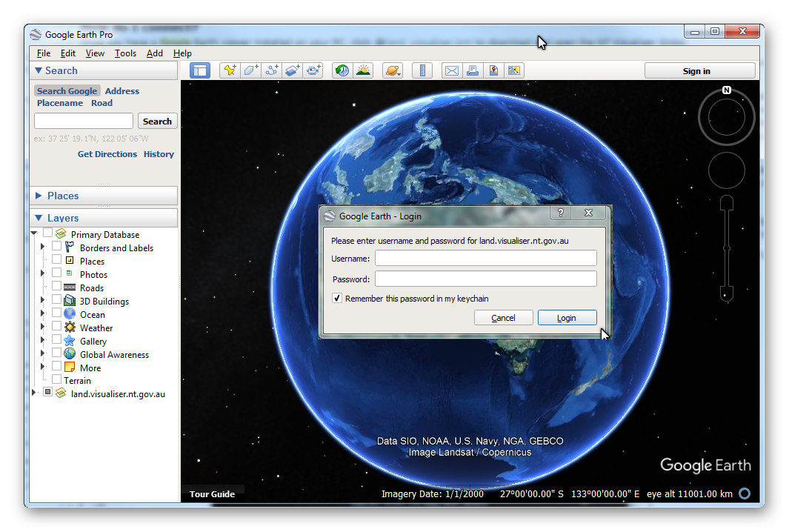This screenshot has height=532, width=789.
Task: Select the Add Path tool
Action: click(271, 70)
